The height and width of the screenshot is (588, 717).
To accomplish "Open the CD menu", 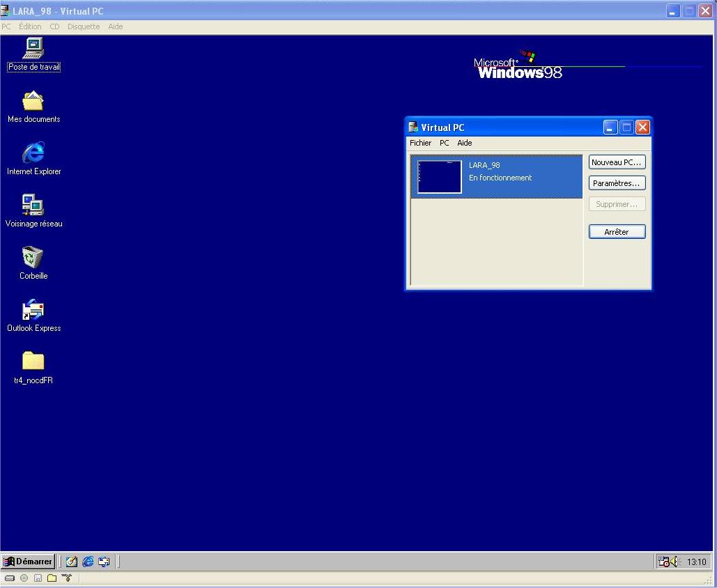I will click(54, 26).
